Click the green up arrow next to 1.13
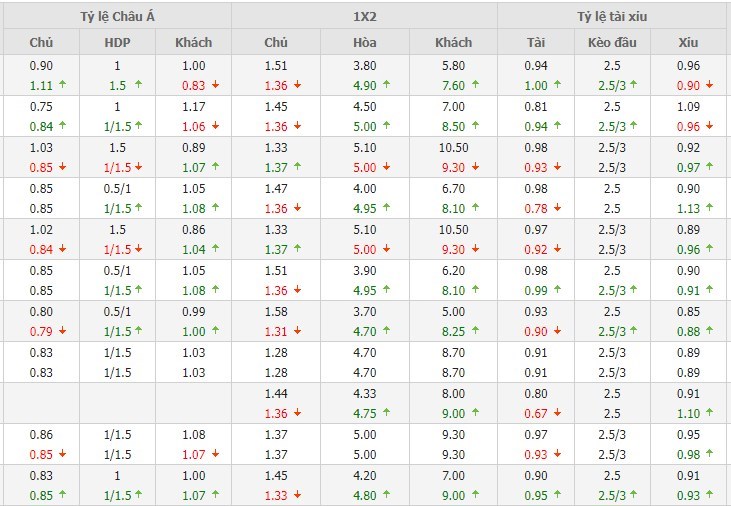731x506 pixels. (709, 208)
